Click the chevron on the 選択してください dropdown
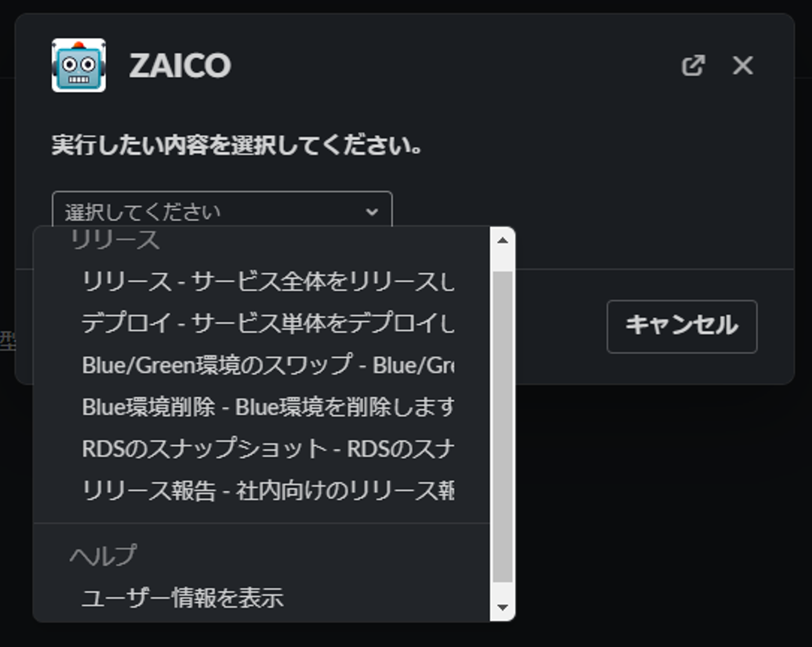The width and height of the screenshot is (812, 647). click(372, 212)
